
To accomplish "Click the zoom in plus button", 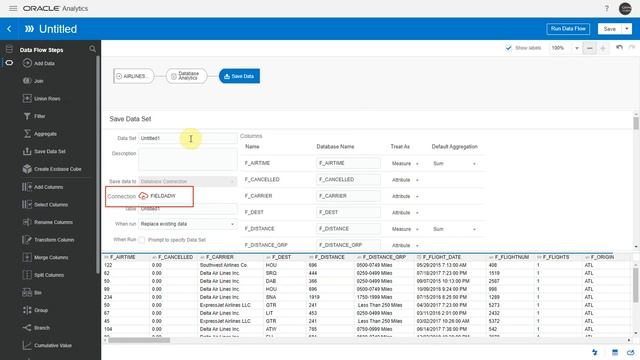I will click(x=603, y=48).
